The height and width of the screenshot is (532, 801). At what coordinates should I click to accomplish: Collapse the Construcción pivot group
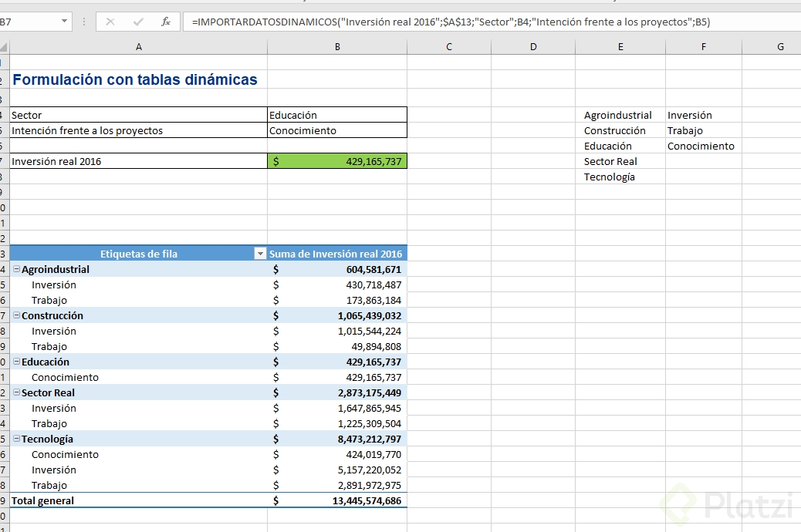(17, 315)
